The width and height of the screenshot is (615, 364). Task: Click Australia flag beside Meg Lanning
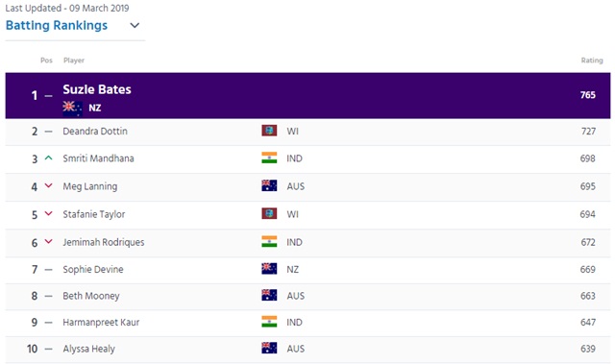click(269, 185)
